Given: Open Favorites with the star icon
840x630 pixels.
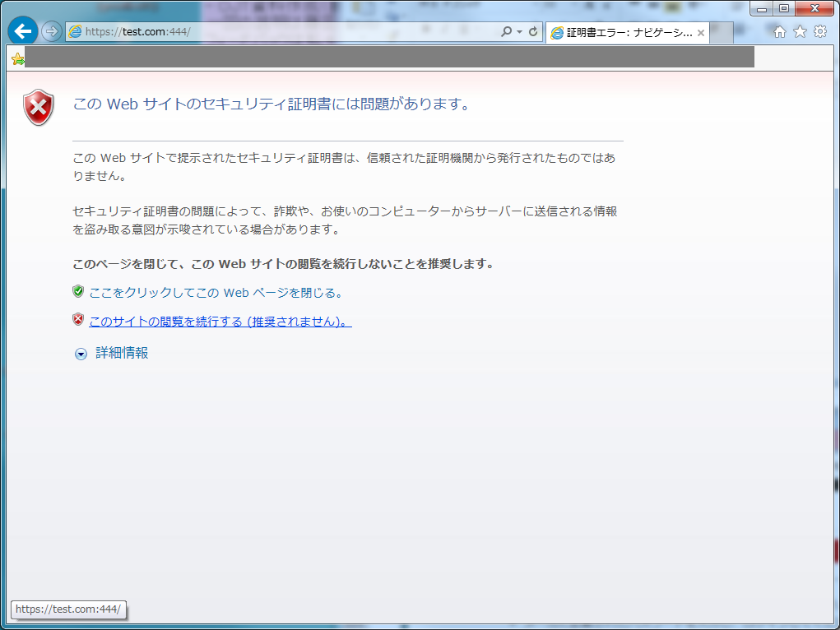Looking at the screenshot, I should [800, 31].
